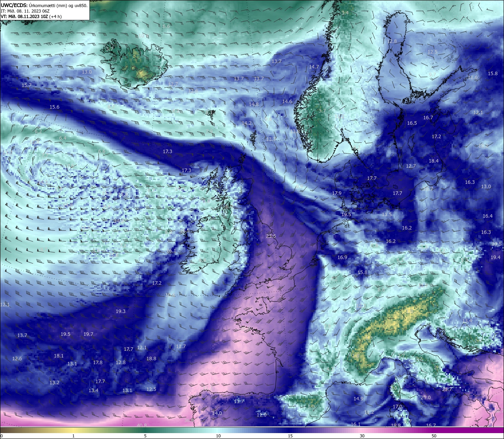Click the 14.9 value on the map
This screenshot has height=439, width=504.
click(358, 399)
